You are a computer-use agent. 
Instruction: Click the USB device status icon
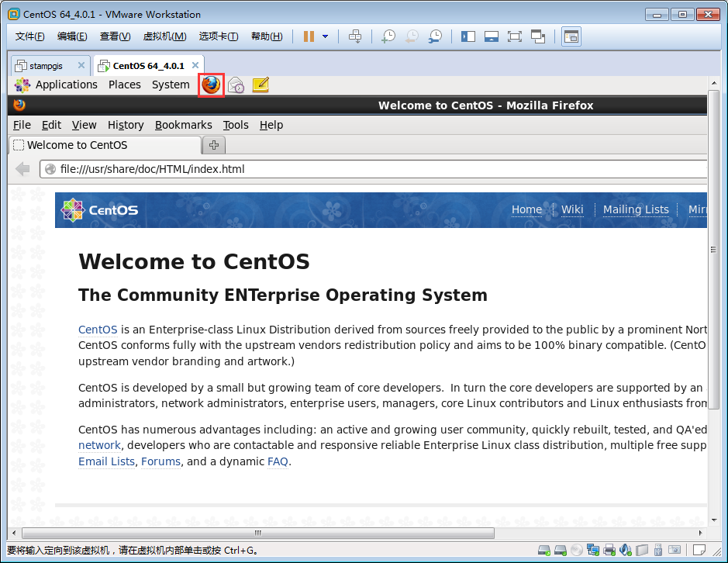[x=658, y=551]
